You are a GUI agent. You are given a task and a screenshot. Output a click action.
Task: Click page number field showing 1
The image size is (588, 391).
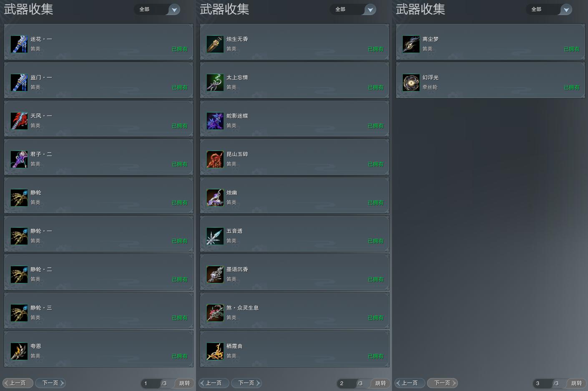point(151,383)
